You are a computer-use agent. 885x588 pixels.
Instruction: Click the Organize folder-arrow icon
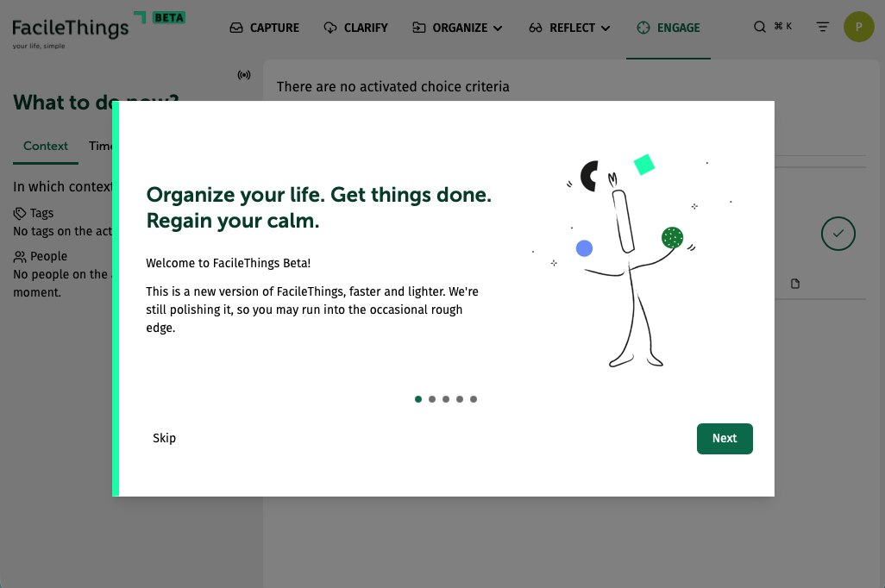419,28
